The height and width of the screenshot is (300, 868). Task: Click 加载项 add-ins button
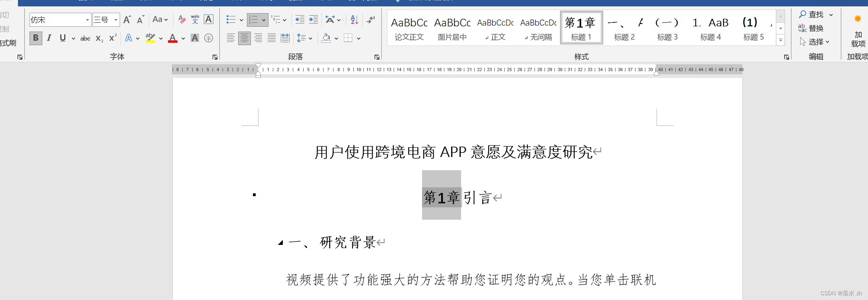coord(858,31)
